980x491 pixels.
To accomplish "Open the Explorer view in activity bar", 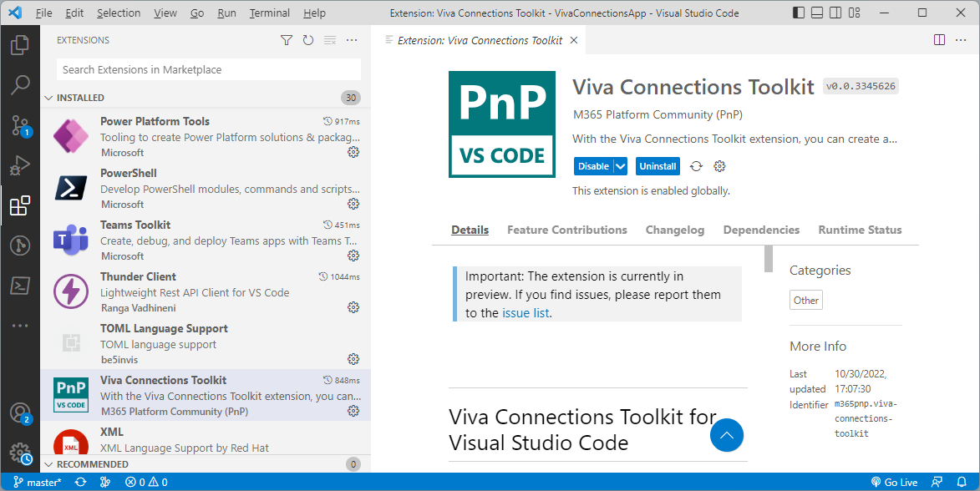I will click(20, 45).
